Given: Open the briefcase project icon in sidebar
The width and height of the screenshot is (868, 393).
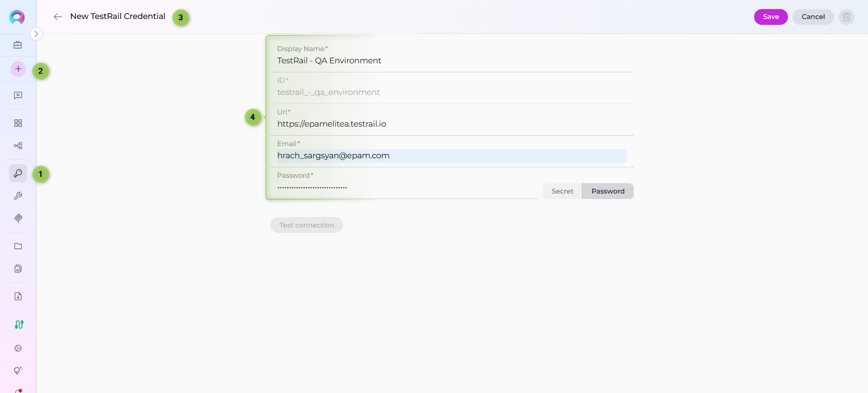Looking at the screenshot, I should tap(18, 45).
